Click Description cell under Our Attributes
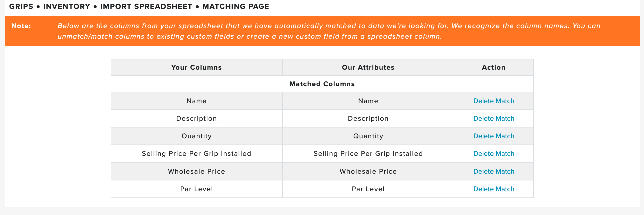The width and height of the screenshot is (644, 215). tap(368, 119)
